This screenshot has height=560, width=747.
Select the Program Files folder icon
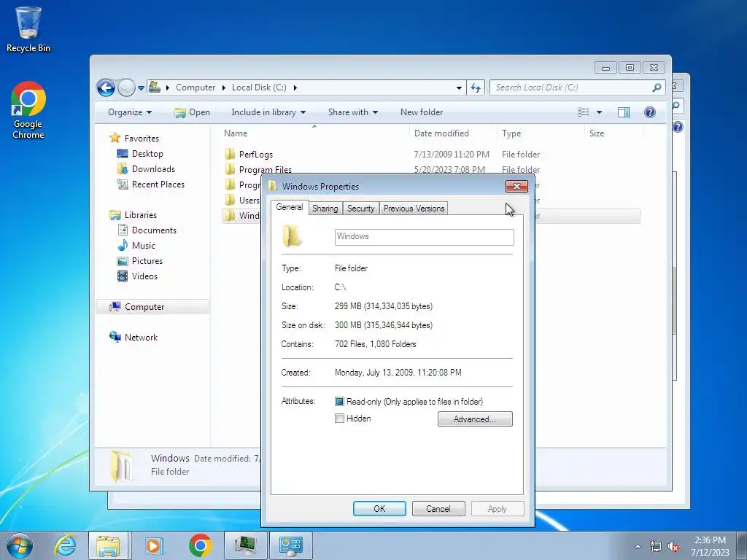point(230,169)
